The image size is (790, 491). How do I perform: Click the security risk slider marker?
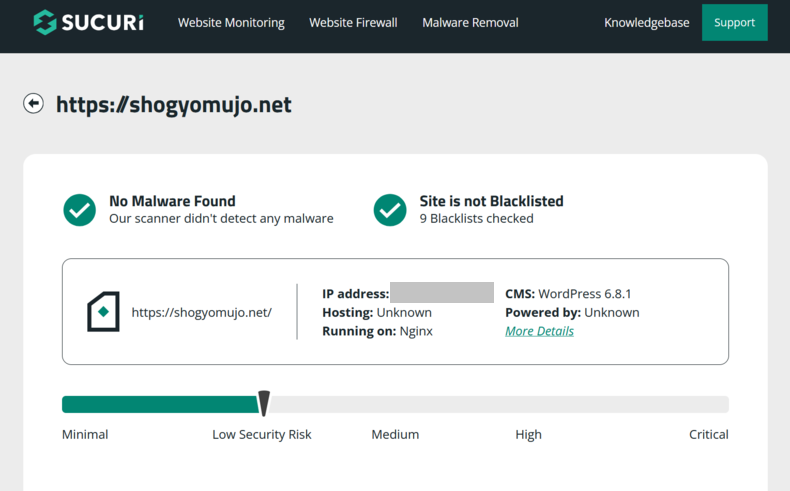click(x=264, y=403)
